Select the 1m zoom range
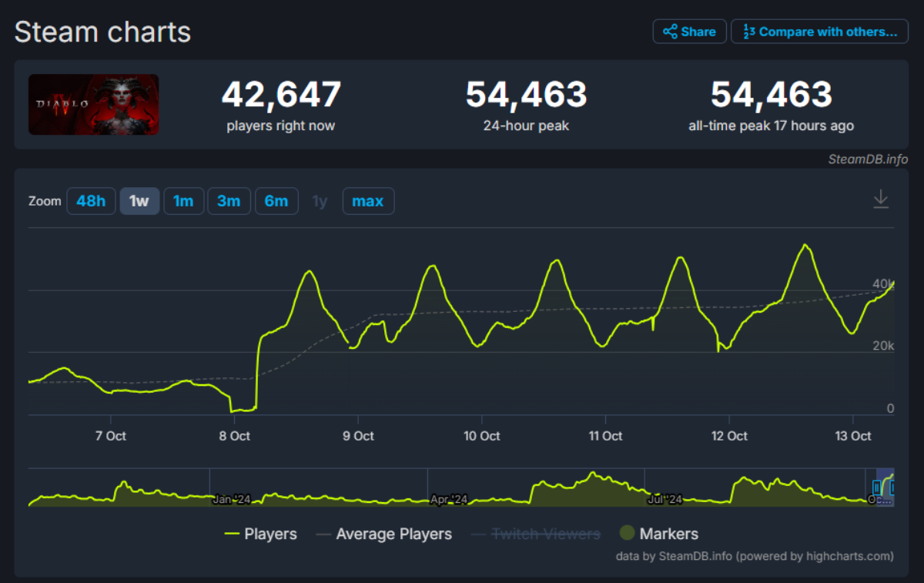 click(x=184, y=200)
